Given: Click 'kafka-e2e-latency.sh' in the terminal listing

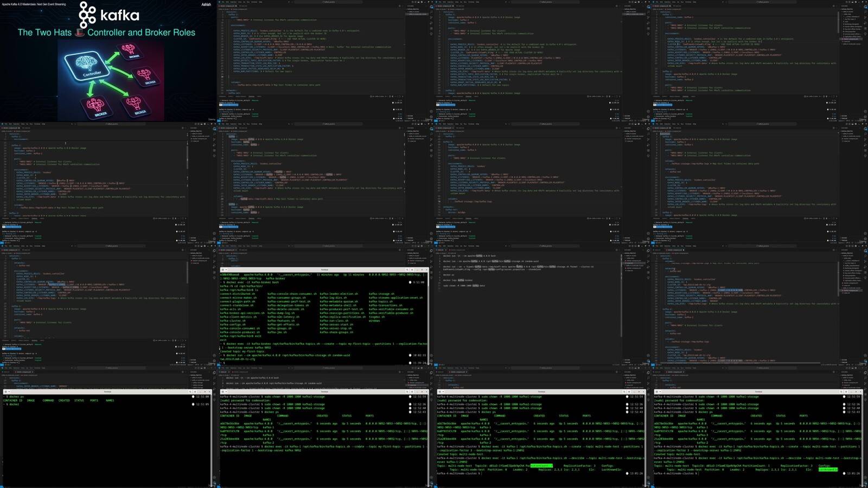Looking at the screenshot, I should 283,317.
